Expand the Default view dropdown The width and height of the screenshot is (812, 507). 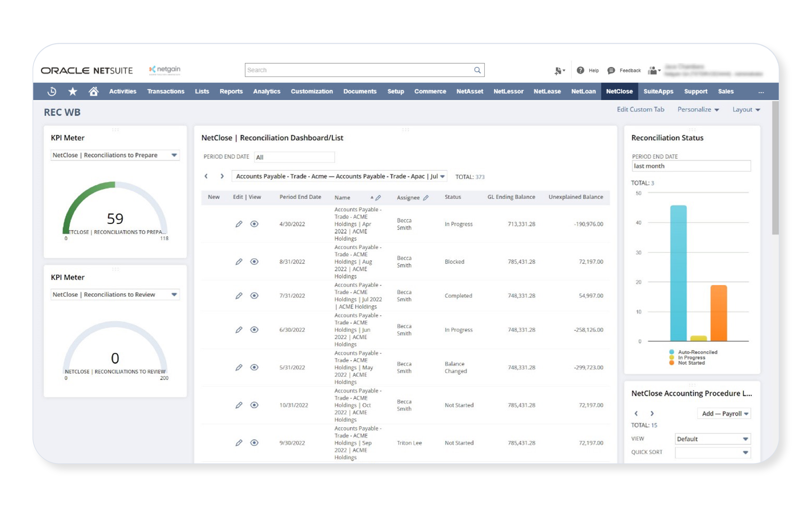(x=745, y=439)
